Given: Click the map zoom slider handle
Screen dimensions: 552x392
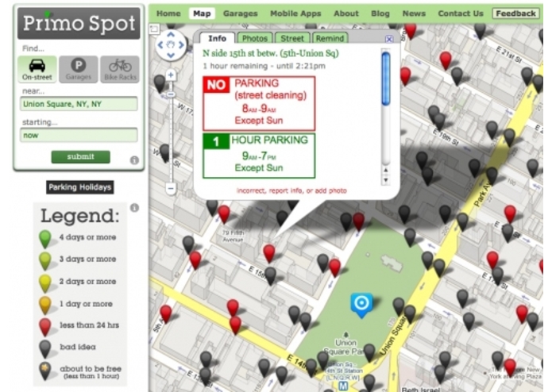Looking at the screenshot, I should (x=171, y=94).
